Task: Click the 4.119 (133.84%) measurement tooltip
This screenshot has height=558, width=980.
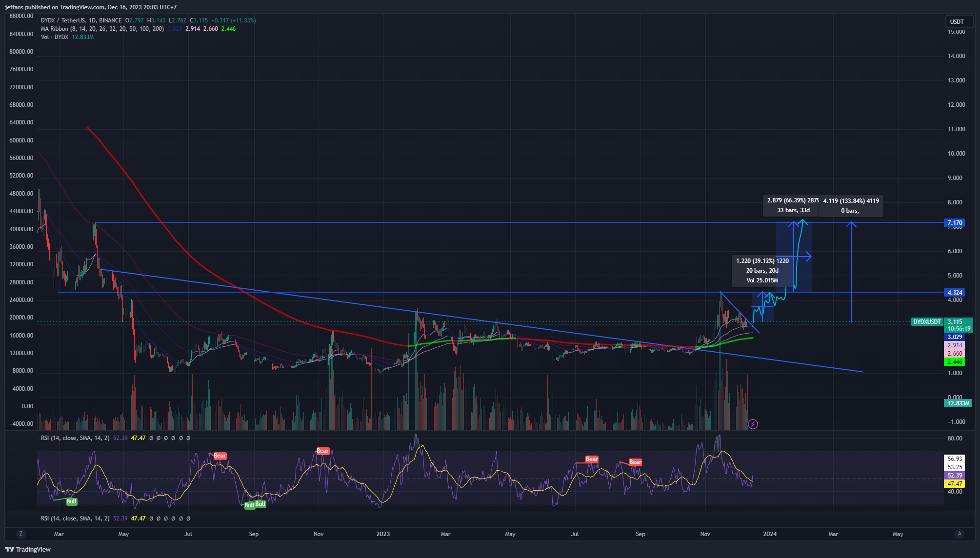Action: [851, 205]
